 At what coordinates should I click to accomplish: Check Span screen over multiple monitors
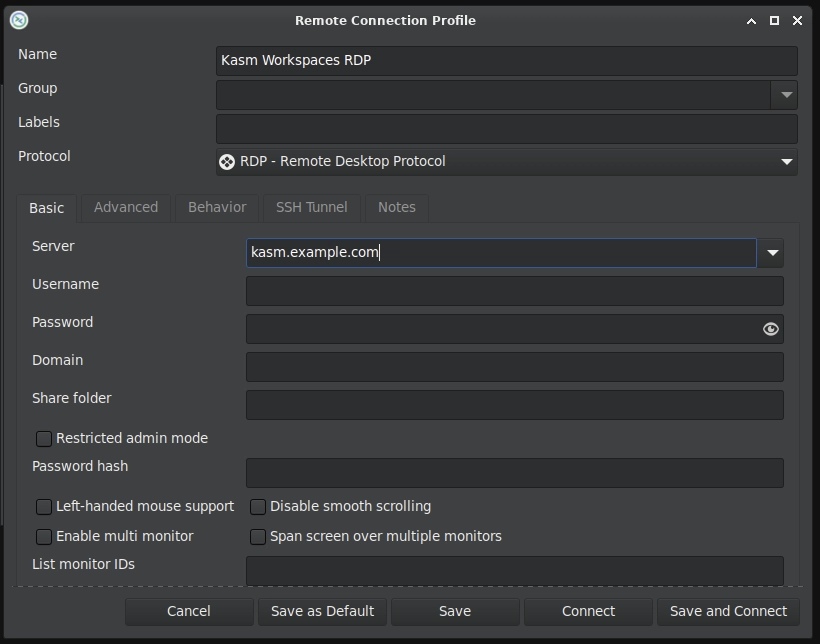click(x=258, y=536)
